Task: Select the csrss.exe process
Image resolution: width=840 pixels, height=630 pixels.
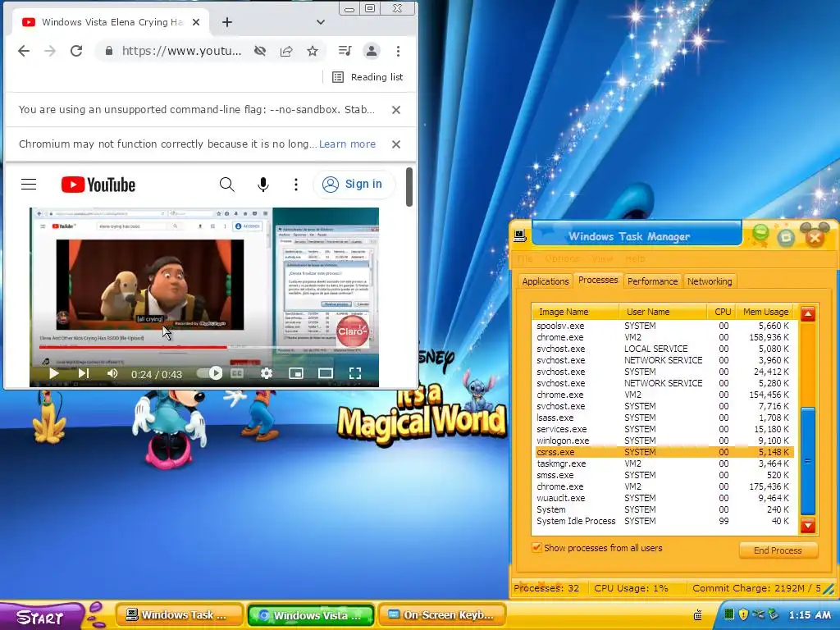Action: coord(664,452)
